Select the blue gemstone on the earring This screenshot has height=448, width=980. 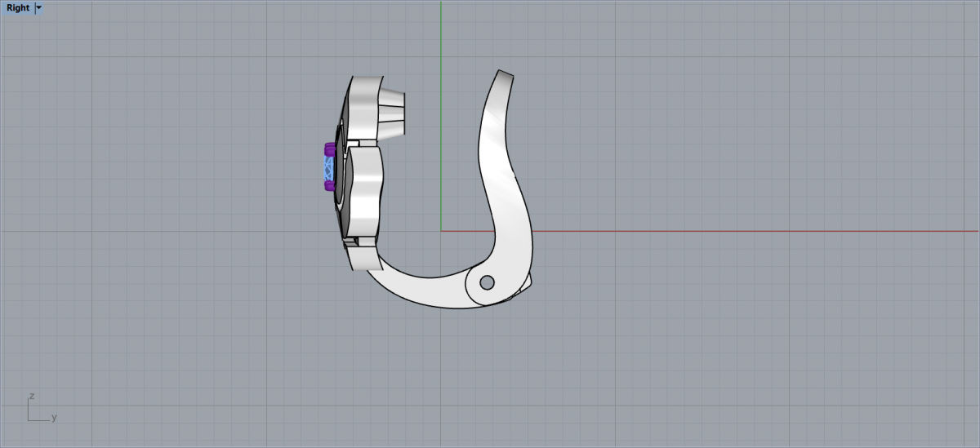click(x=328, y=168)
